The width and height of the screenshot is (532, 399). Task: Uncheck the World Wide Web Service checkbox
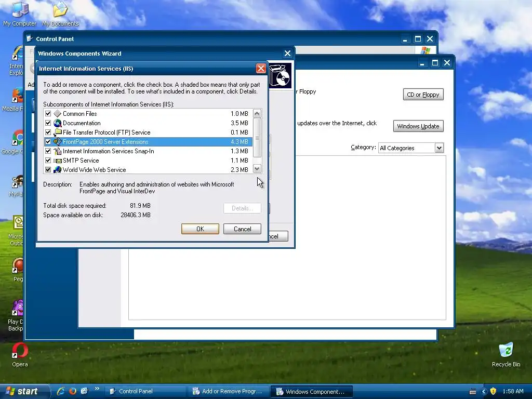pyautogui.click(x=48, y=170)
